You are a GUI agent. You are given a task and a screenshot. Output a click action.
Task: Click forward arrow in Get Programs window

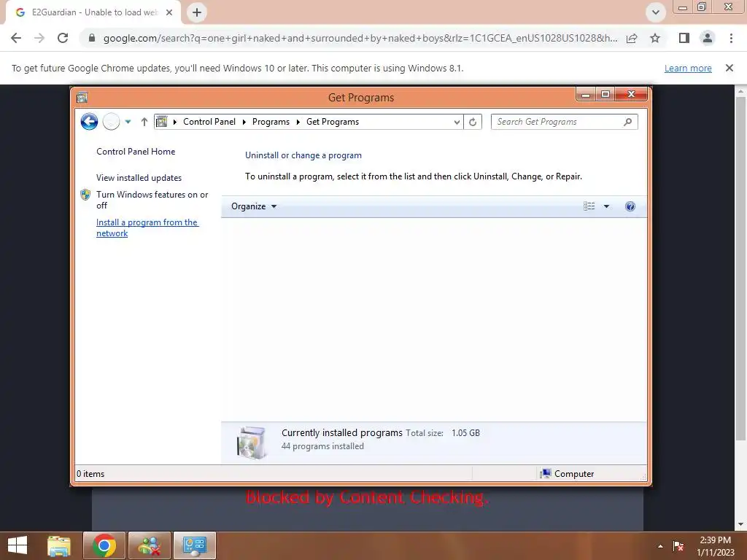(111, 122)
